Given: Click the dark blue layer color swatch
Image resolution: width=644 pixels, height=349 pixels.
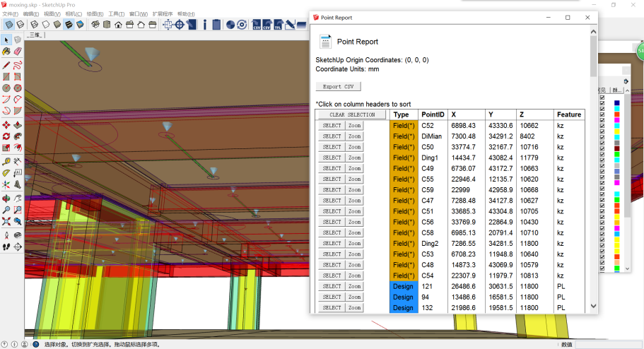Looking at the screenshot, I should point(616,103).
